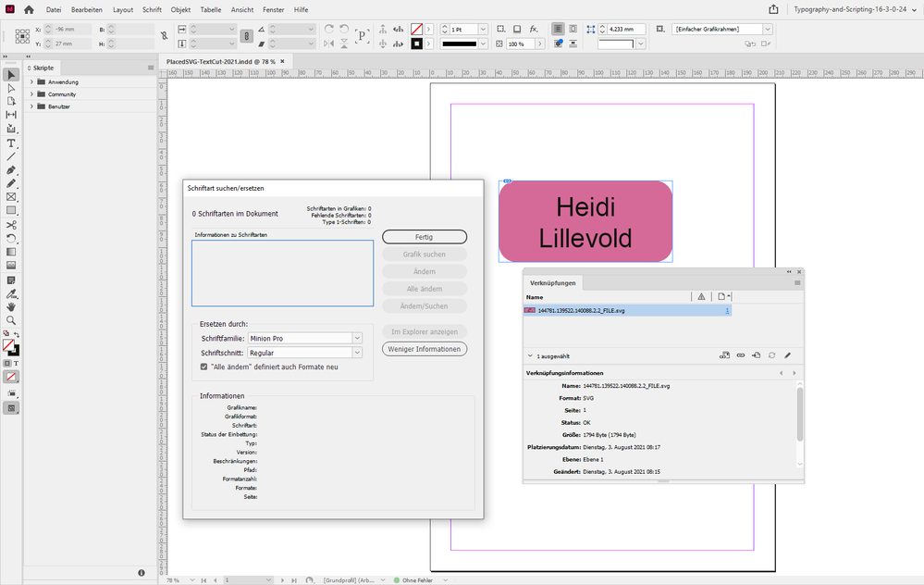This screenshot has width=924, height=585.
Task: Click the flip horizontal icon
Action: pyautogui.click(x=329, y=44)
